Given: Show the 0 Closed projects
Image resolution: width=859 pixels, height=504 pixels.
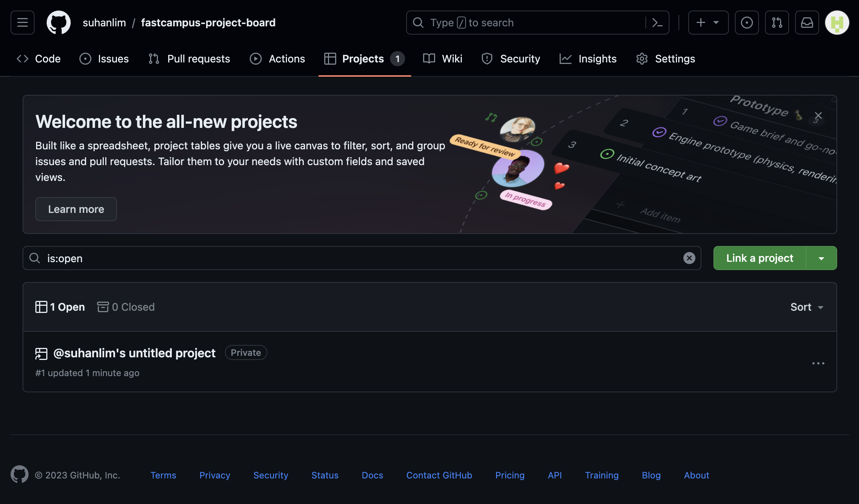Looking at the screenshot, I should tap(126, 307).
